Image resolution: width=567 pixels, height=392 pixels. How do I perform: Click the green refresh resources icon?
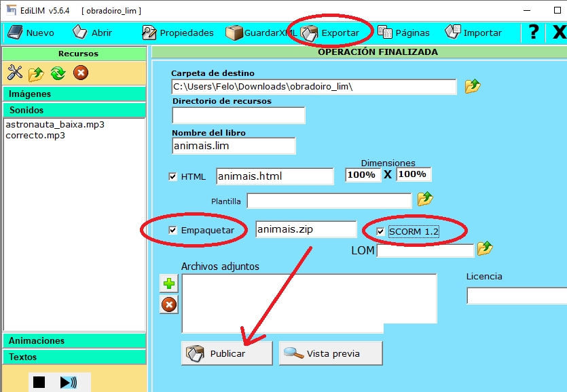pos(58,73)
